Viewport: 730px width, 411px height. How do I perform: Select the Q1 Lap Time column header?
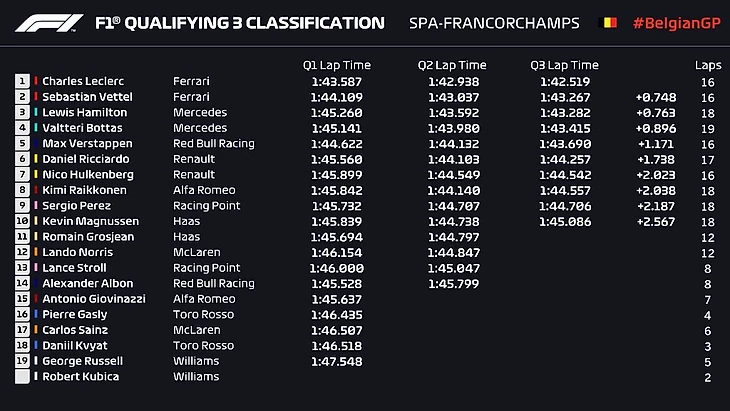click(x=337, y=65)
